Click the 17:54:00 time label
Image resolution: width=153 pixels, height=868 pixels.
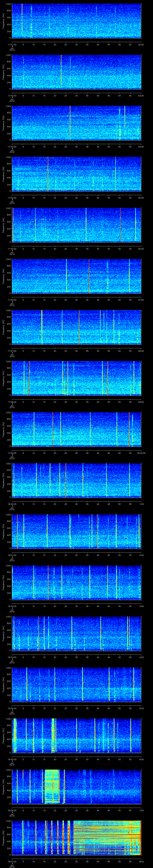(x=12, y=197)
